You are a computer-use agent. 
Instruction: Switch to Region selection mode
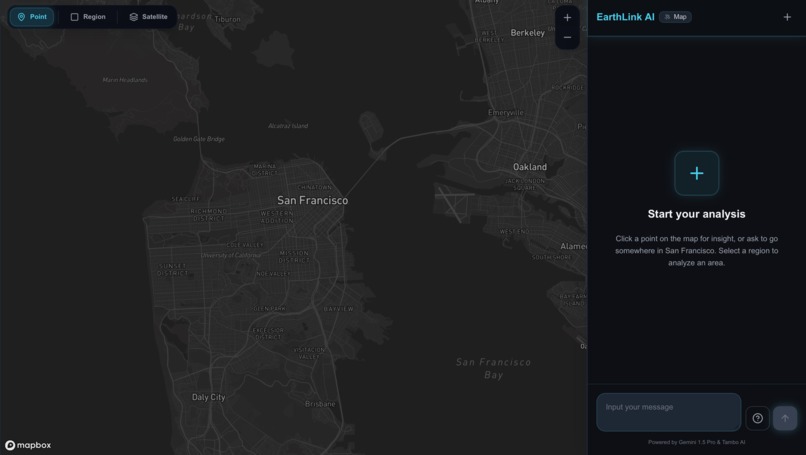[x=88, y=17]
